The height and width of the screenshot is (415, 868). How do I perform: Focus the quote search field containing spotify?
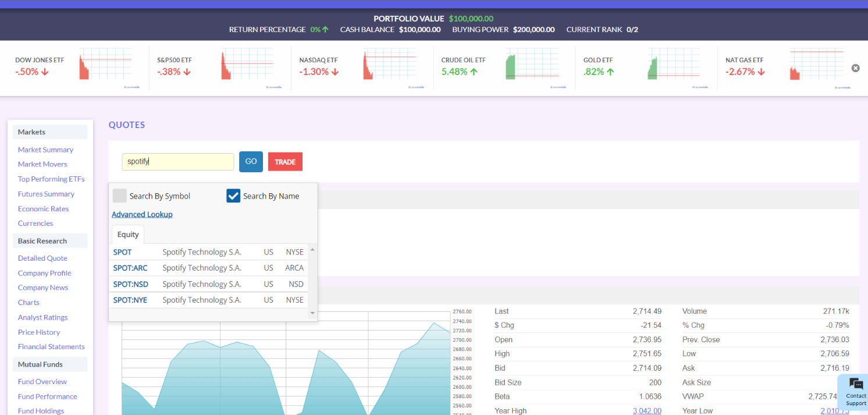178,162
